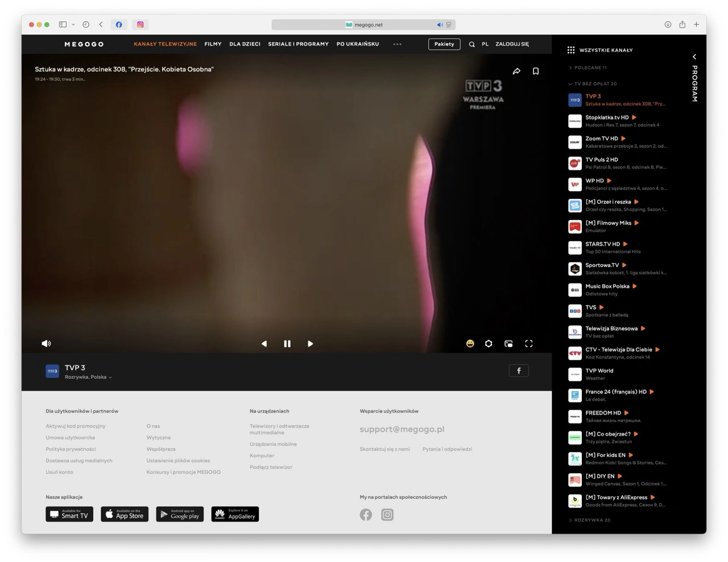Share the current broadcast via share arrow

point(516,71)
